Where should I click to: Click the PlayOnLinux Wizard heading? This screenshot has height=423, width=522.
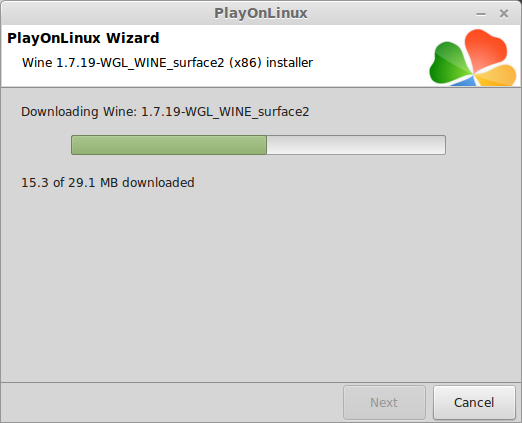point(83,38)
